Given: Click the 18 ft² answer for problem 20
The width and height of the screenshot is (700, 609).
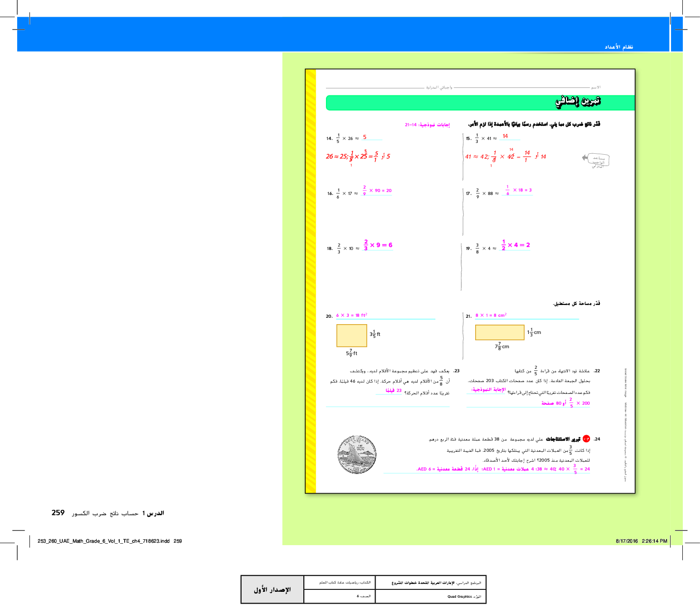Looking at the screenshot, I should (x=351, y=315).
